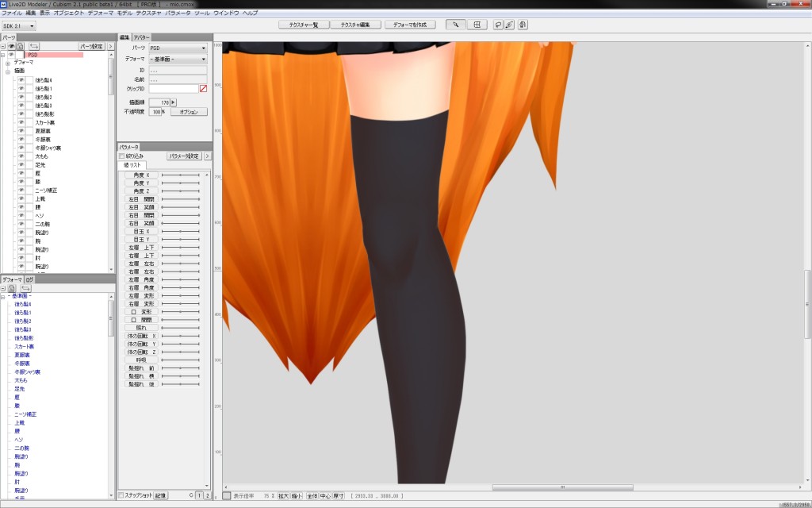This screenshot has height=508, width=812.
Task: Click the デフォーマを作成 button
Action: click(x=410, y=25)
